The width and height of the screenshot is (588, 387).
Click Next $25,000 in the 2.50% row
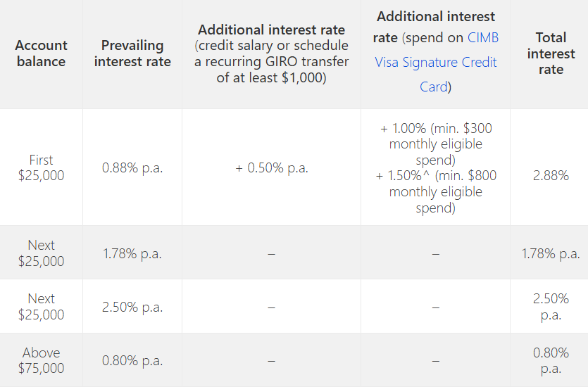pos(41,307)
